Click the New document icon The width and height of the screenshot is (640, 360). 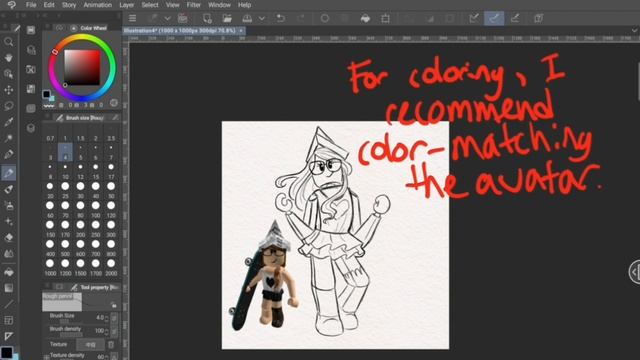(207, 18)
